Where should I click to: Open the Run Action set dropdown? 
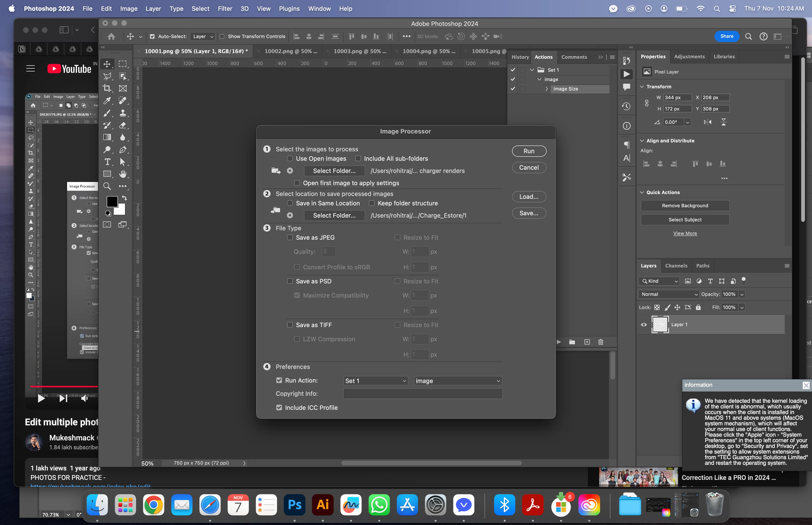tap(375, 381)
